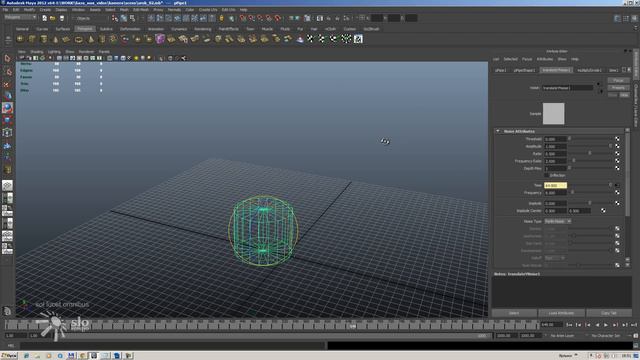The width and height of the screenshot is (640, 360).
Task: Switch to the Rendering shelf tab
Action: [202, 29]
